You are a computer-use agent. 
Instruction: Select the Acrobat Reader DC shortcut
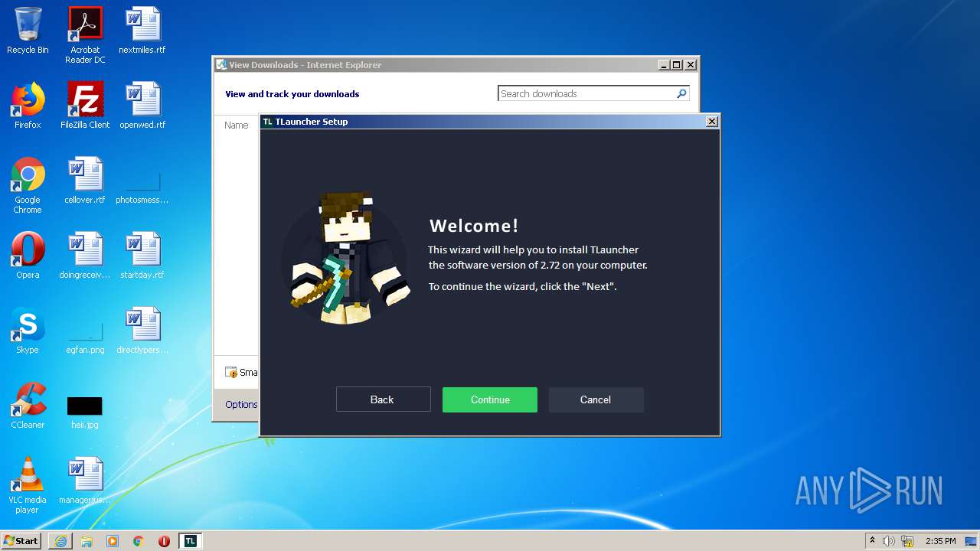[85, 35]
